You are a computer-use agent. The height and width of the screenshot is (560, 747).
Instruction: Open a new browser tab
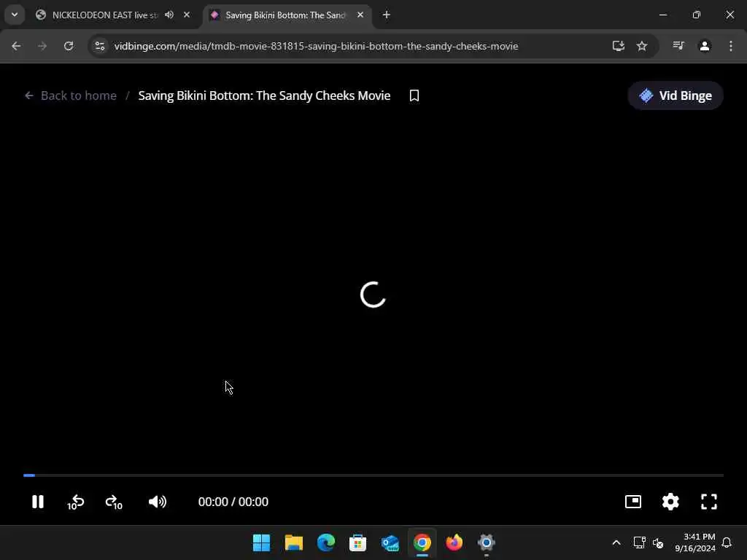387,15
